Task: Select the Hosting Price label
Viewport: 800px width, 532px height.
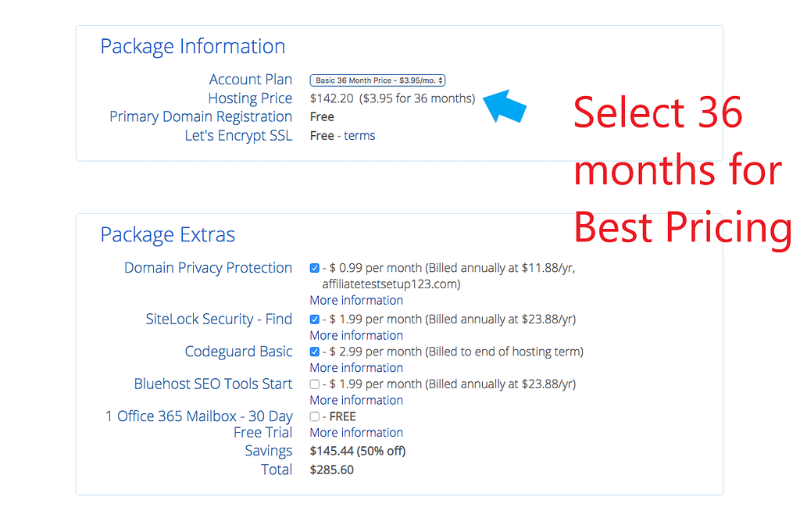Action: [x=250, y=98]
